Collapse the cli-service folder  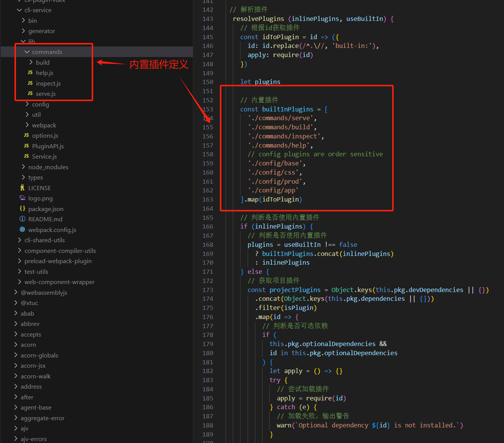click(19, 10)
